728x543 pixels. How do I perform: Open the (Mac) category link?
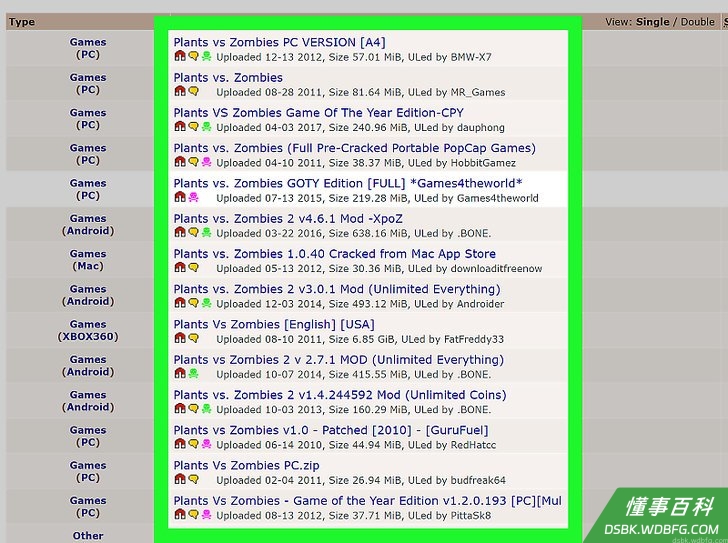click(88, 266)
